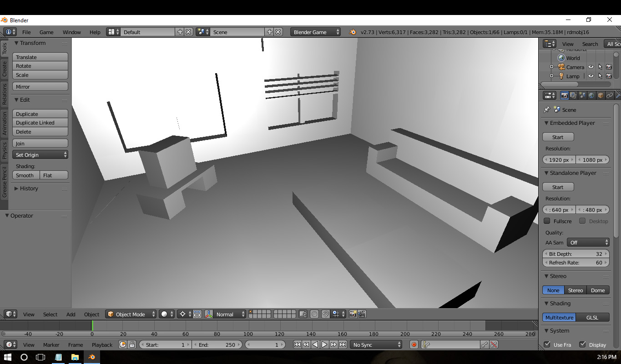
Task: Click the insert keyframe key icon
Action: [485, 344]
